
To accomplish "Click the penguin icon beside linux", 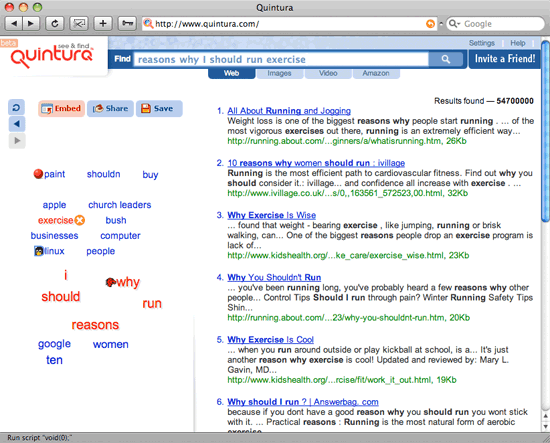I will [39, 251].
